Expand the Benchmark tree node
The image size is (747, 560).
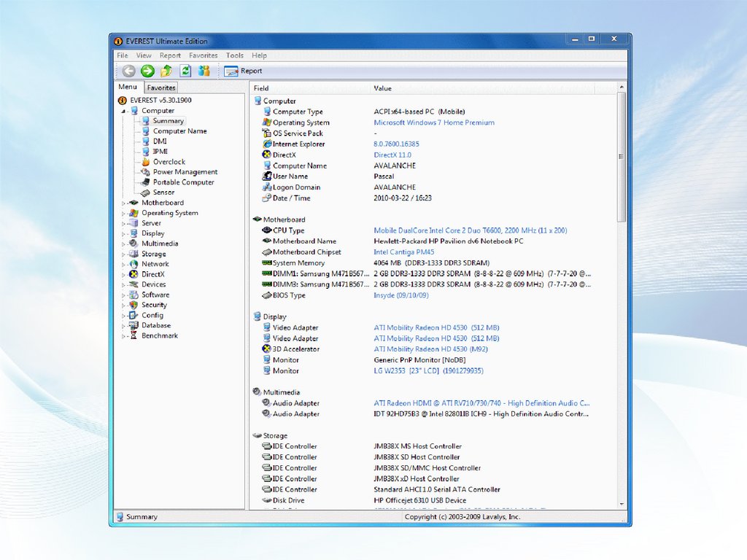point(124,335)
